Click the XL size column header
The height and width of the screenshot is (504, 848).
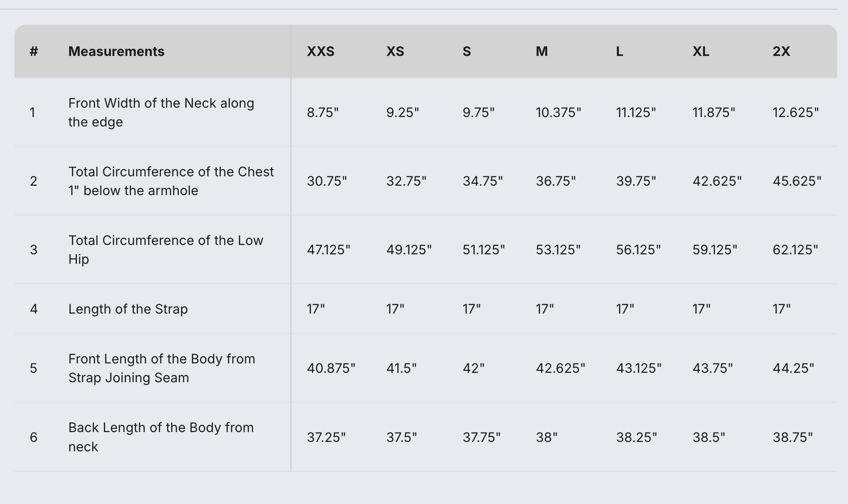point(701,52)
